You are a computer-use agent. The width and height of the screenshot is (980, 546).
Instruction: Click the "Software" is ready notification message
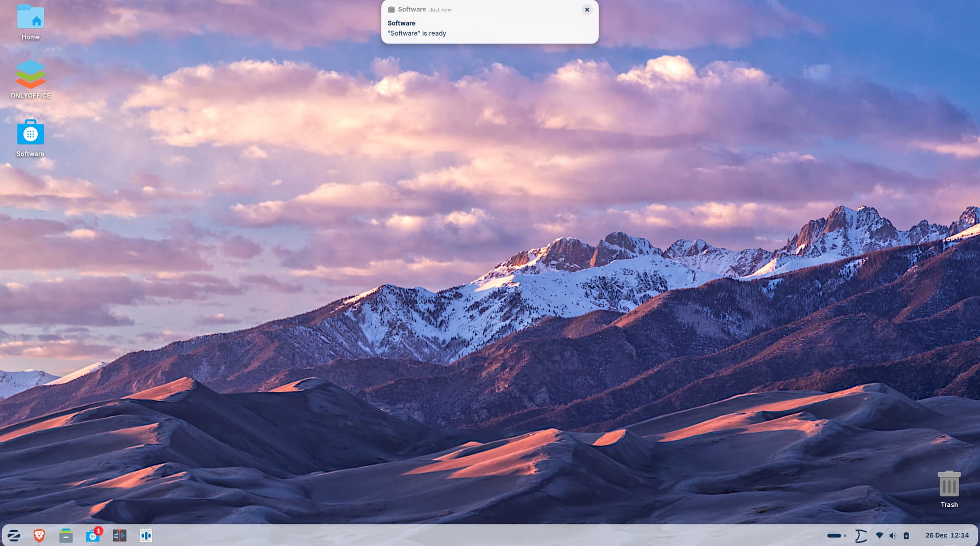[416, 33]
